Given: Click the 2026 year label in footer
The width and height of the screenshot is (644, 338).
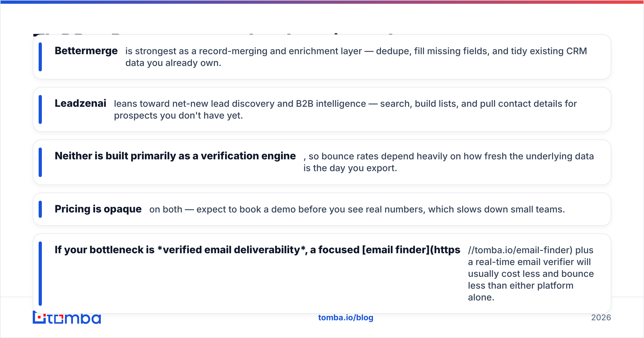Looking at the screenshot, I should (x=601, y=318).
